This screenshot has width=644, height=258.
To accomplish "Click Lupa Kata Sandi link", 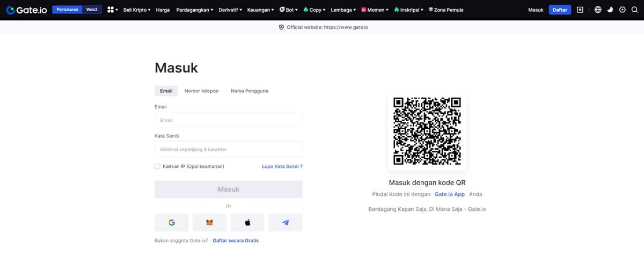I will 282,166.
